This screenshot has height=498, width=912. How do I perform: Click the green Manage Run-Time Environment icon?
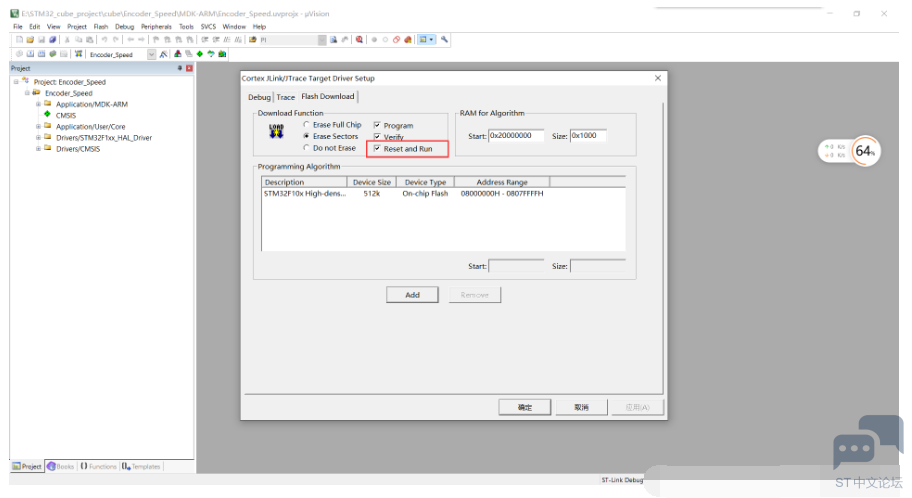[200, 54]
